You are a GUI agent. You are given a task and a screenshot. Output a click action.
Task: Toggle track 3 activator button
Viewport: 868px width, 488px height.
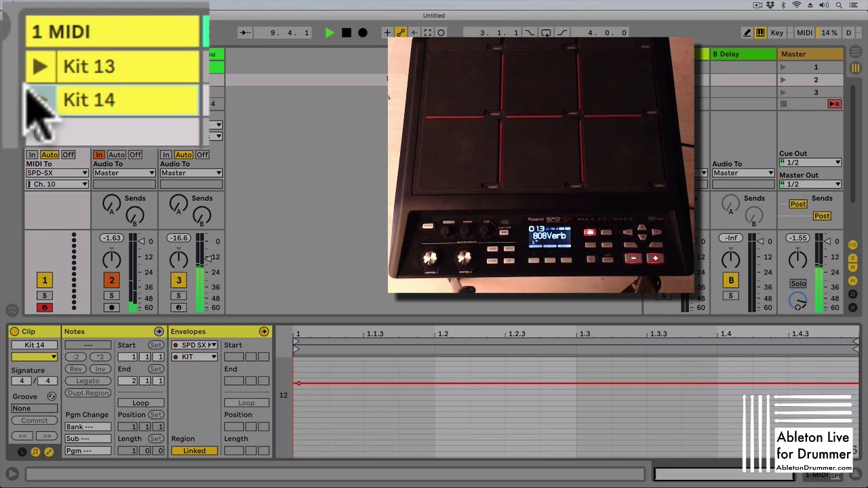point(179,280)
